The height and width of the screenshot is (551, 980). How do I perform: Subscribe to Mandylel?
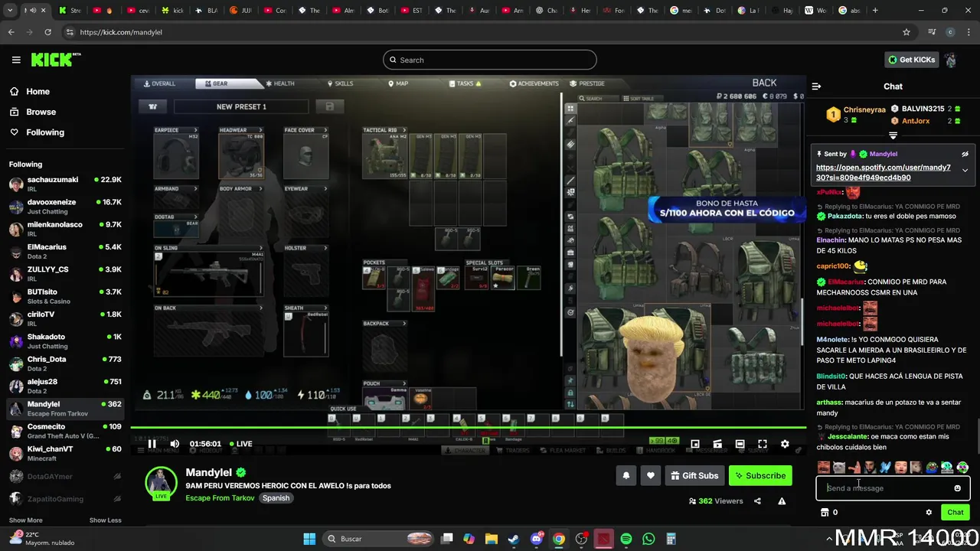tap(760, 475)
